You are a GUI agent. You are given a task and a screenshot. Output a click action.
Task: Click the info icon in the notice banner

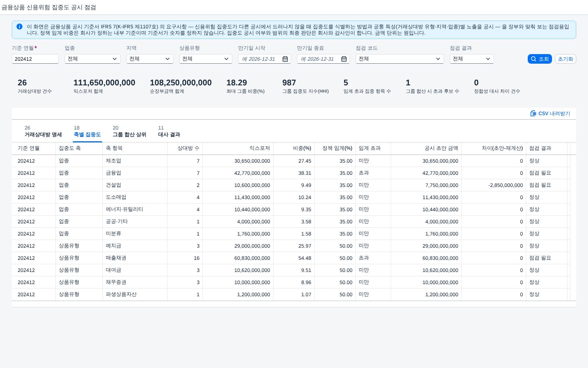point(19,26)
